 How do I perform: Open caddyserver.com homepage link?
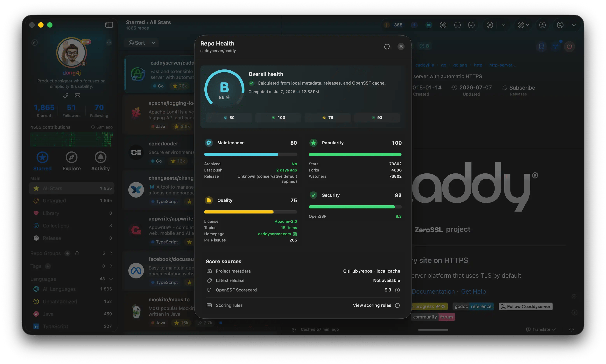coord(277,234)
